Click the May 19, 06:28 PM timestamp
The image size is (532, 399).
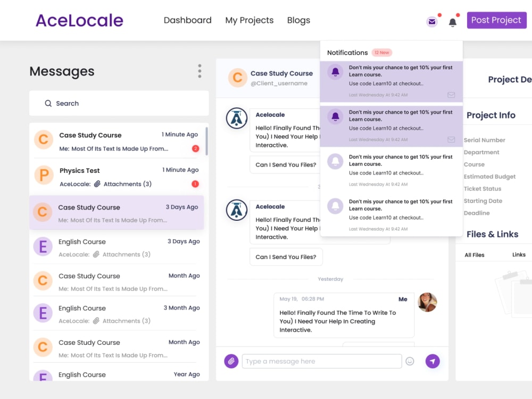302,299
